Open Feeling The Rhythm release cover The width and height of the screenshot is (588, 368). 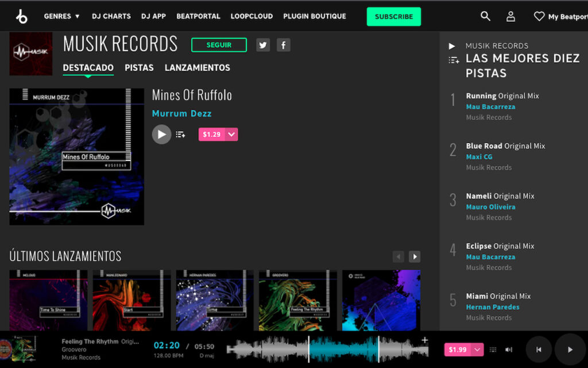298,300
